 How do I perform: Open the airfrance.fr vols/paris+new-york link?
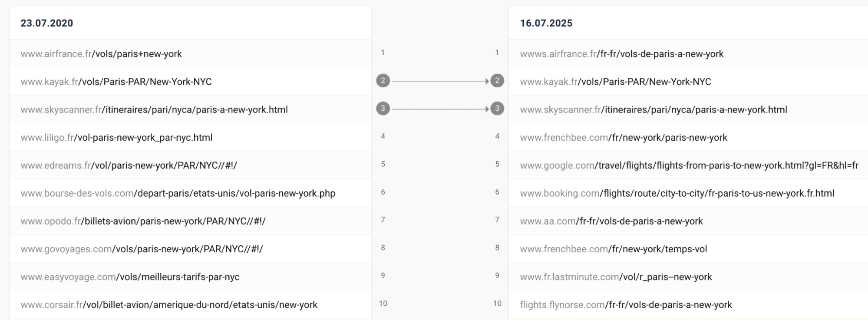click(x=101, y=54)
